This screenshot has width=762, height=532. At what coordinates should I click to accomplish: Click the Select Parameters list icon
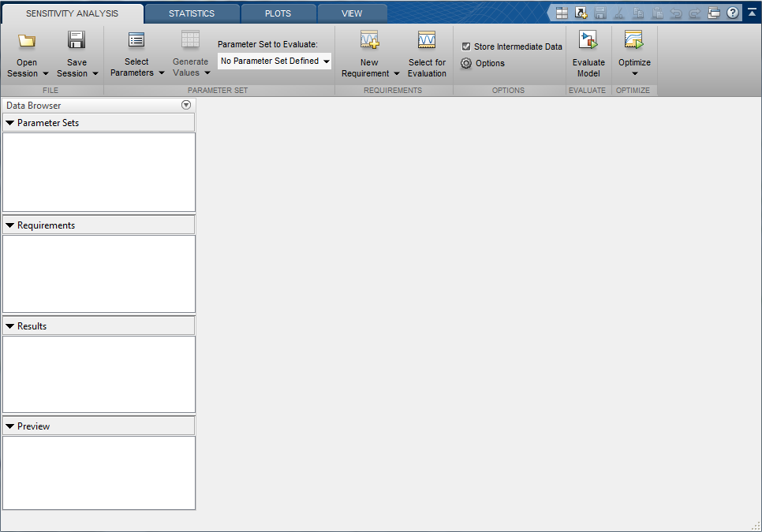click(136, 40)
